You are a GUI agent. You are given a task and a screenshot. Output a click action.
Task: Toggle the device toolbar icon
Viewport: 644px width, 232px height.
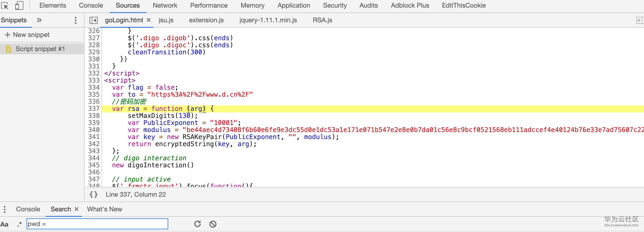19,5
